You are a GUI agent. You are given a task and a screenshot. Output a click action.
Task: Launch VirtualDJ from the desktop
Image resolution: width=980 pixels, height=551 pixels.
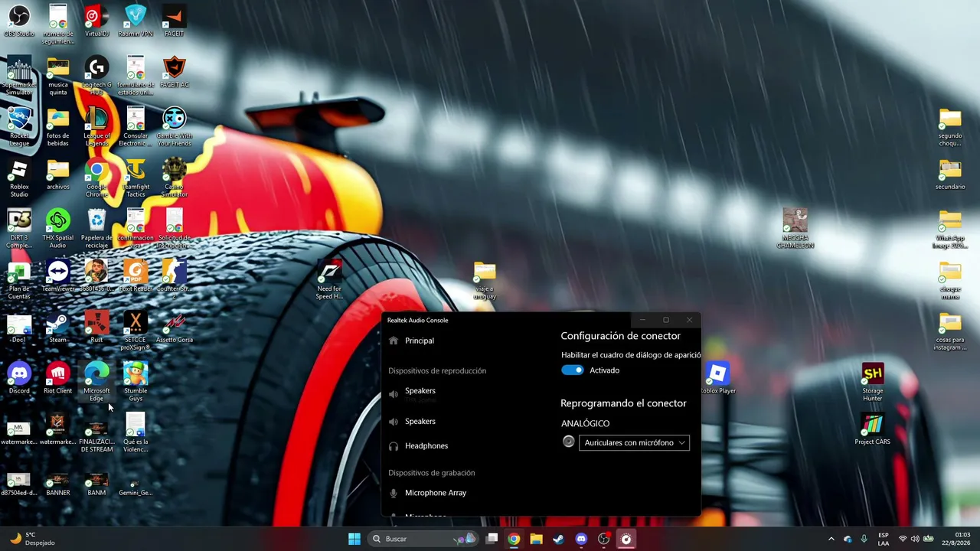click(96, 21)
